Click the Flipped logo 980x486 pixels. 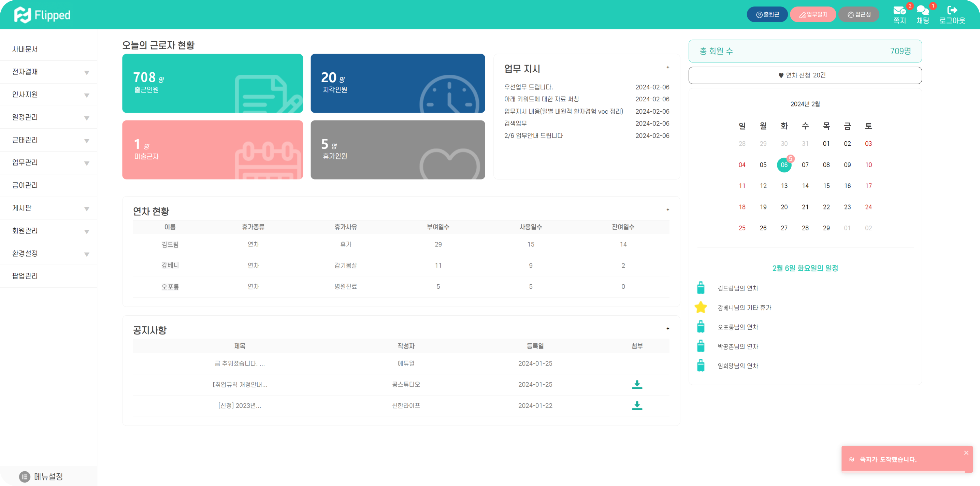42,15
